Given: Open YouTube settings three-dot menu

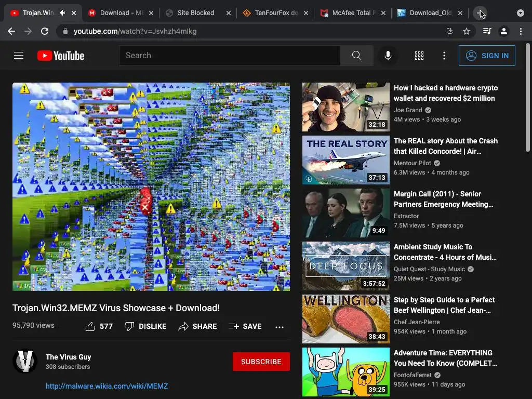Looking at the screenshot, I should point(444,55).
